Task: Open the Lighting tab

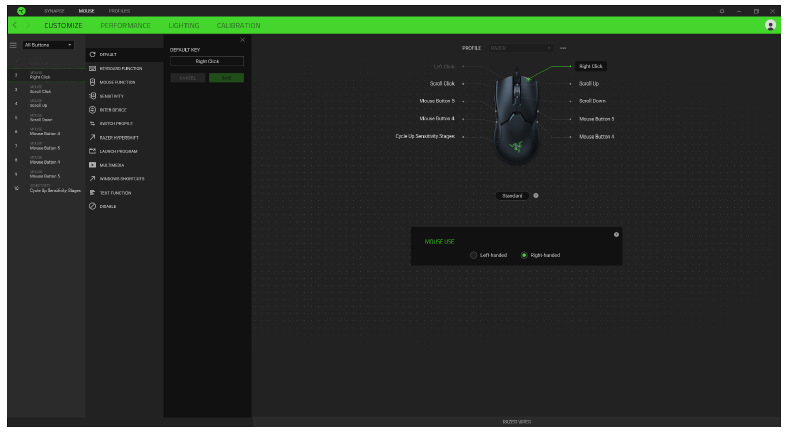Action: coord(184,25)
